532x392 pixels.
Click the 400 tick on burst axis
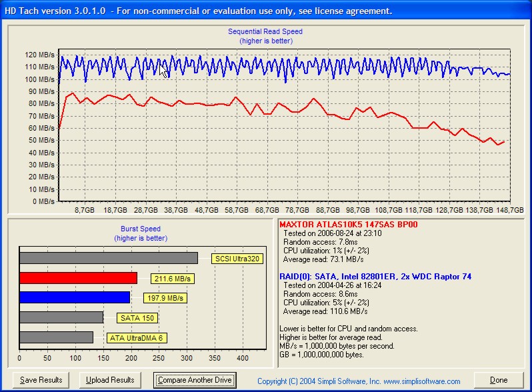243,358
